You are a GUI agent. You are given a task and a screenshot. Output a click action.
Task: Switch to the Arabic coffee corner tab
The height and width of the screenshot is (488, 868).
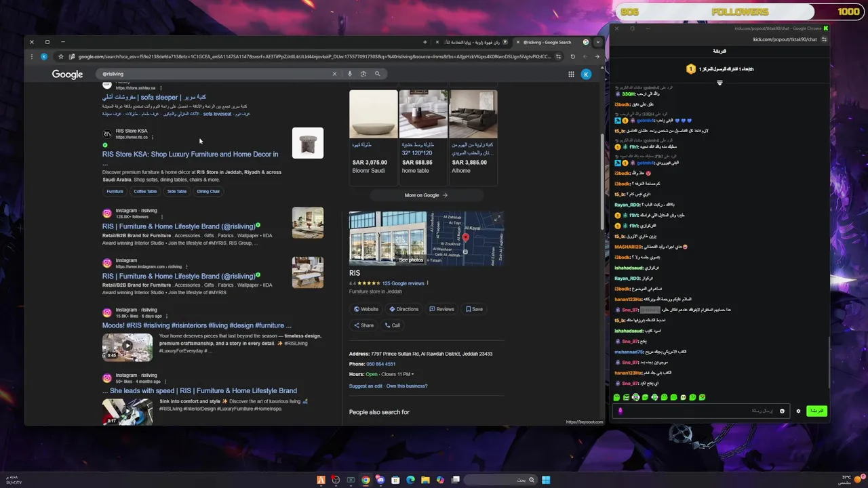[x=474, y=42]
